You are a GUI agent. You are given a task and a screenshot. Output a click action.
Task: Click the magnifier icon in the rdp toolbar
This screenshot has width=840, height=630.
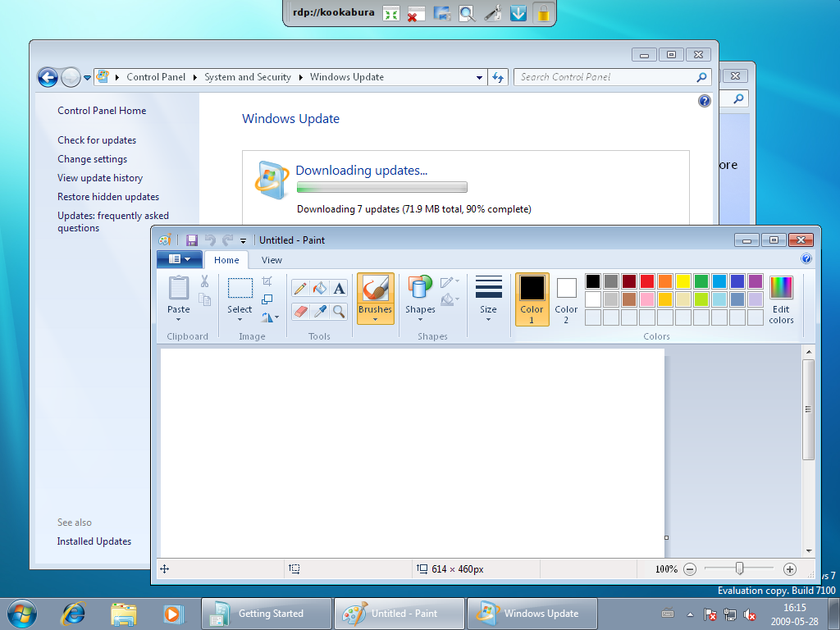click(x=467, y=13)
